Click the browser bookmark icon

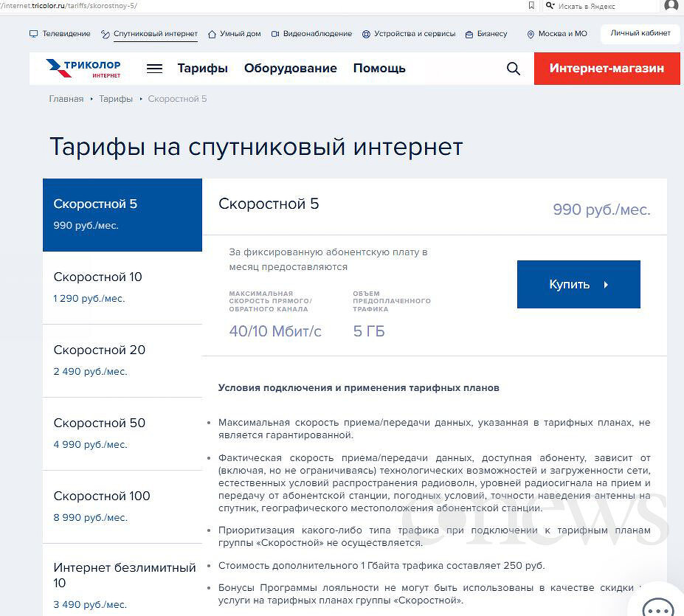(x=531, y=5)
